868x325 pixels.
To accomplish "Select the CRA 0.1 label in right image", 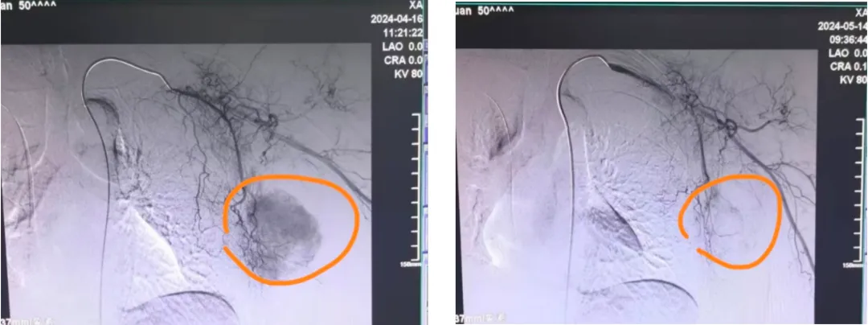I will 848,67.
